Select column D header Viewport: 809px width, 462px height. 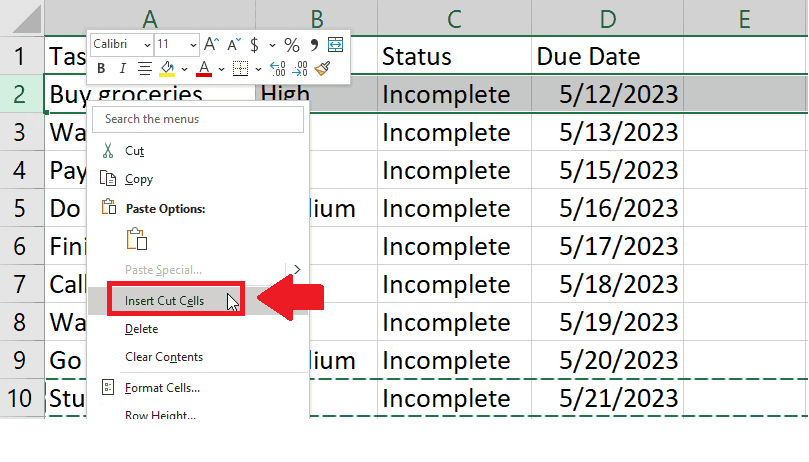click(x=607, y=18)
